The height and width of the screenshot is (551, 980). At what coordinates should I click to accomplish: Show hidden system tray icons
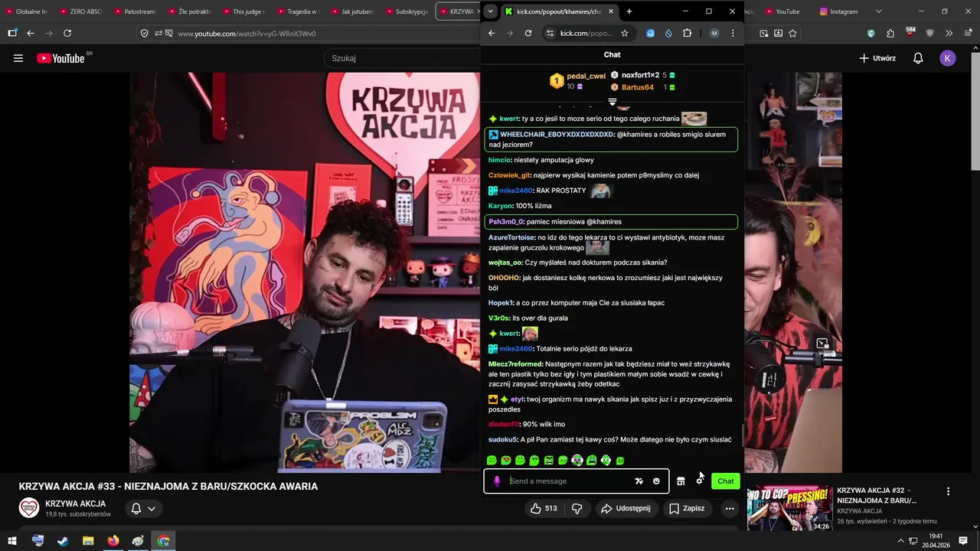point(901,541)
